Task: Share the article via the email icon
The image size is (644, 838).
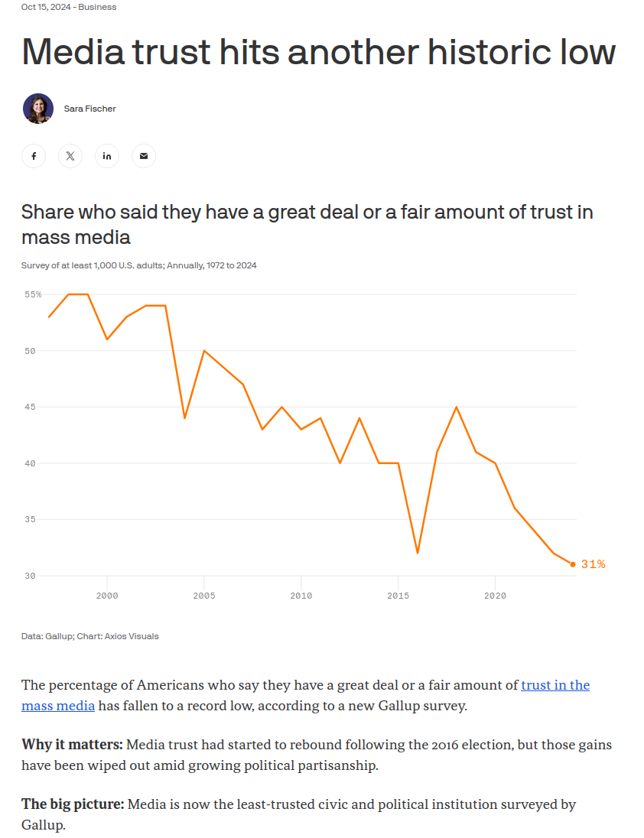Action: click(144, 156)
